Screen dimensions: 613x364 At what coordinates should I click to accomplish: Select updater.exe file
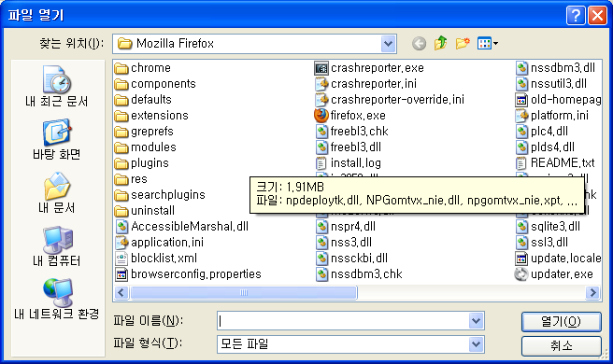pos(554,274)
